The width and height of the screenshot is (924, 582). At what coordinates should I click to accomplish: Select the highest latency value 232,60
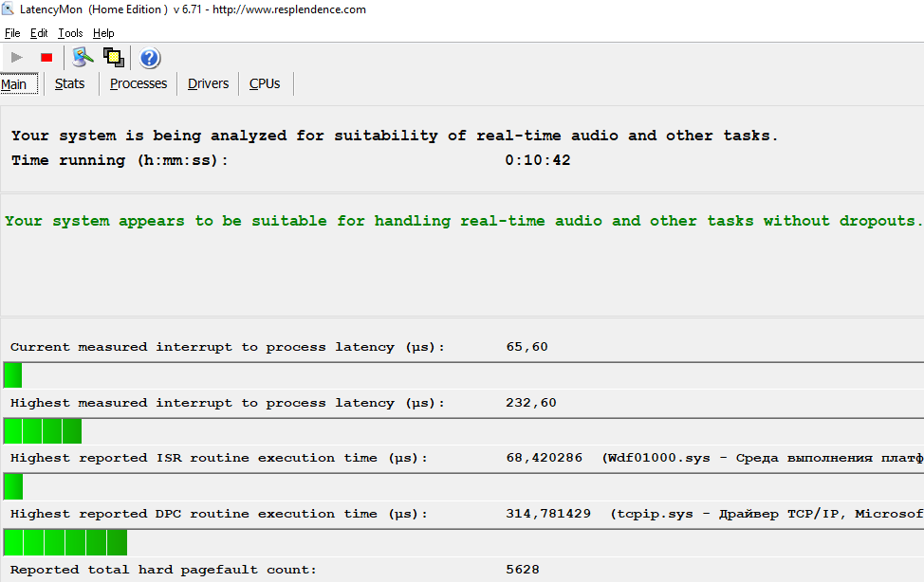531,403
